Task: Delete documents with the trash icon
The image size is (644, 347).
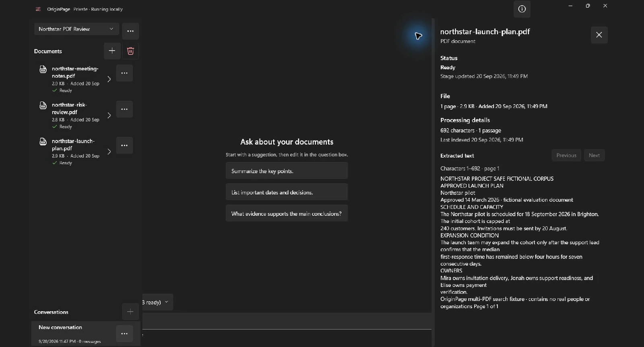Action: [130, 51]
